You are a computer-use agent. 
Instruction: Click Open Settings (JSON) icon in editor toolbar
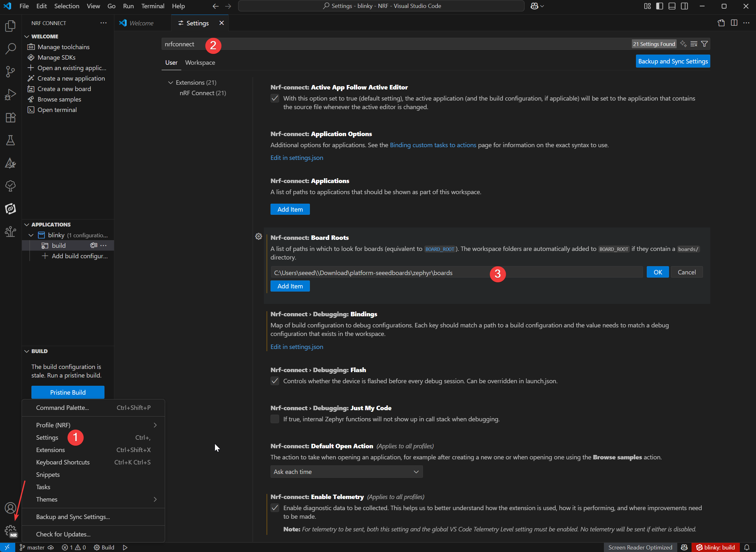(721, 23)
